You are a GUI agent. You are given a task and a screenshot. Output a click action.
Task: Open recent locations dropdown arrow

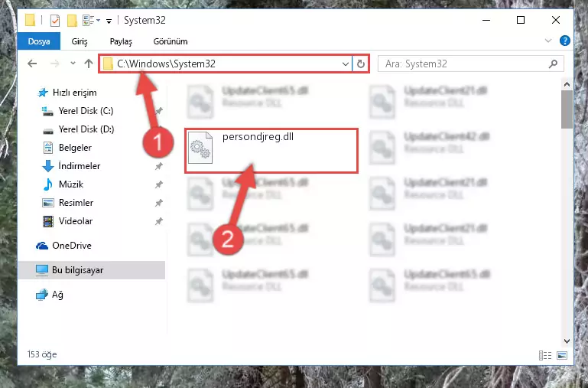[73, 64]
